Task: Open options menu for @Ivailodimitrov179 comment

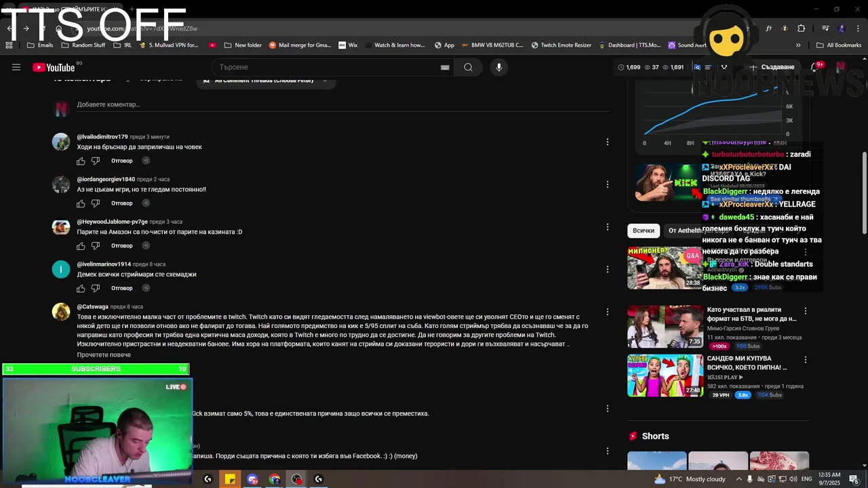Action: click(x=608, y=142)
